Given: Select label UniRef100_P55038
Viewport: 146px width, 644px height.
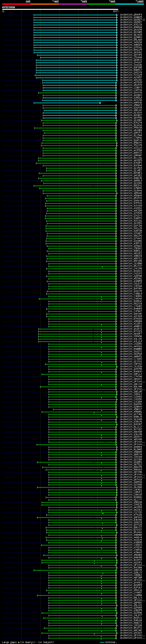Looking at the screenshot, I should (x=131, y=128).
